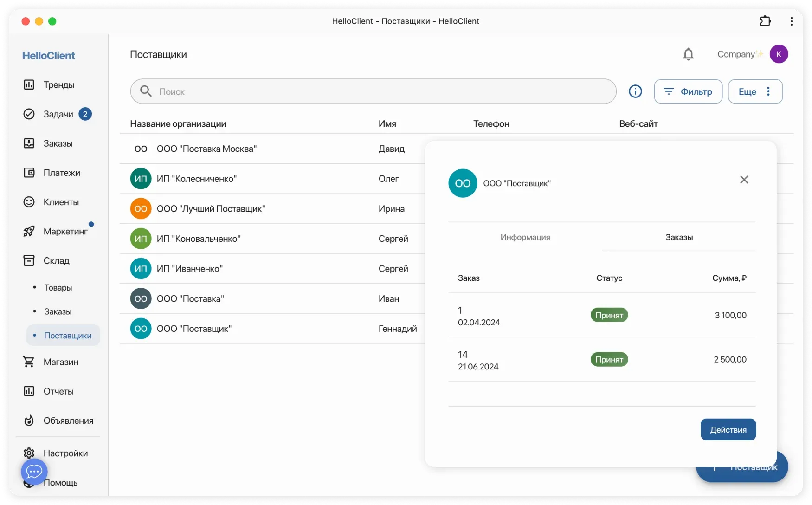This screenshot has height=505, width=812.
Task: Close the ООО "Поставщик" details panel
Action: tap(744, 180)
